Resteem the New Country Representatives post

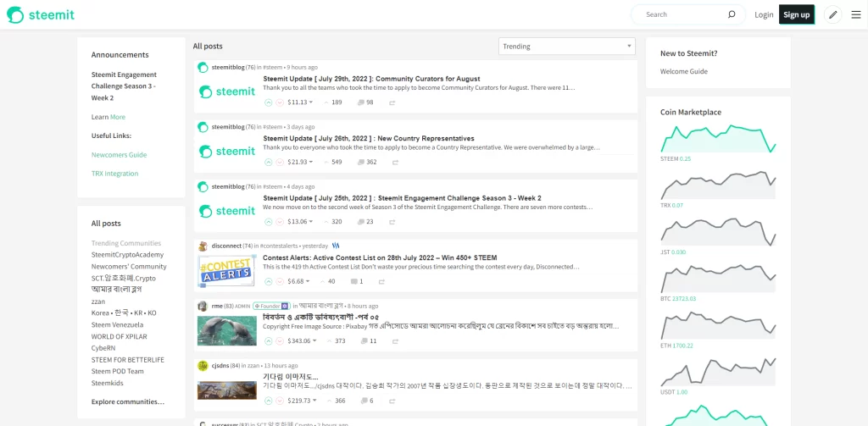coord(395,162)
